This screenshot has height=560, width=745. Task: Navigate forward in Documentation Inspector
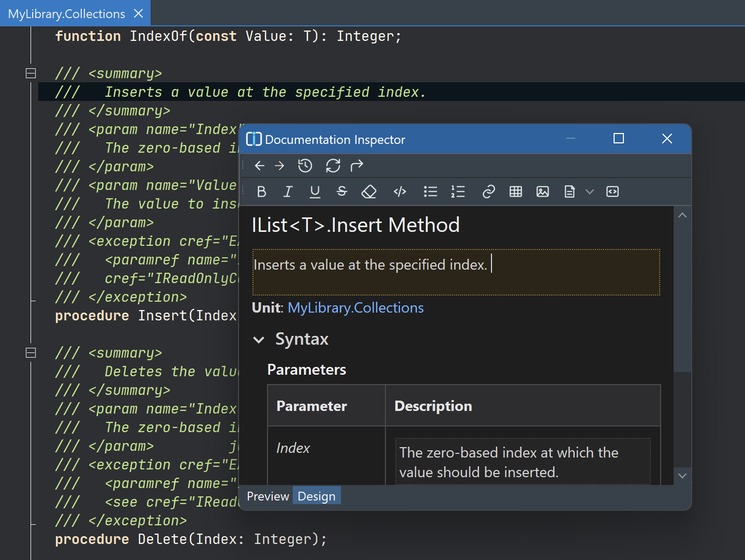click(x=279, y=166)
